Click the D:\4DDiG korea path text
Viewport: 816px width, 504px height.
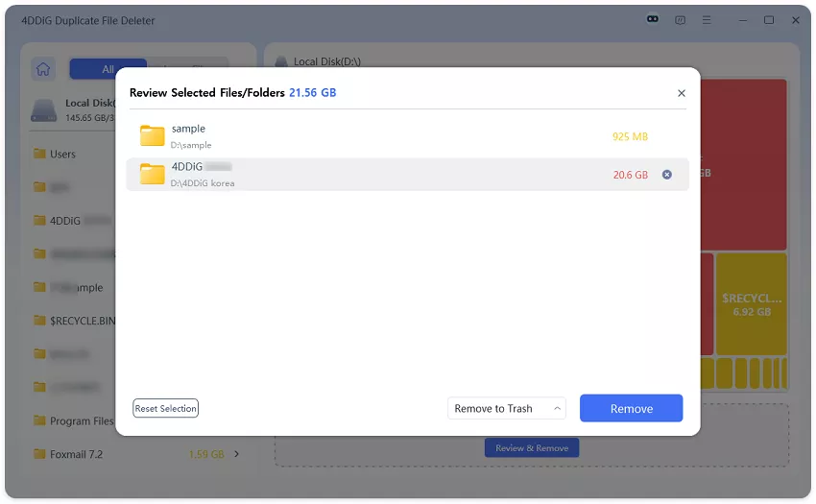tap(203, 183)
